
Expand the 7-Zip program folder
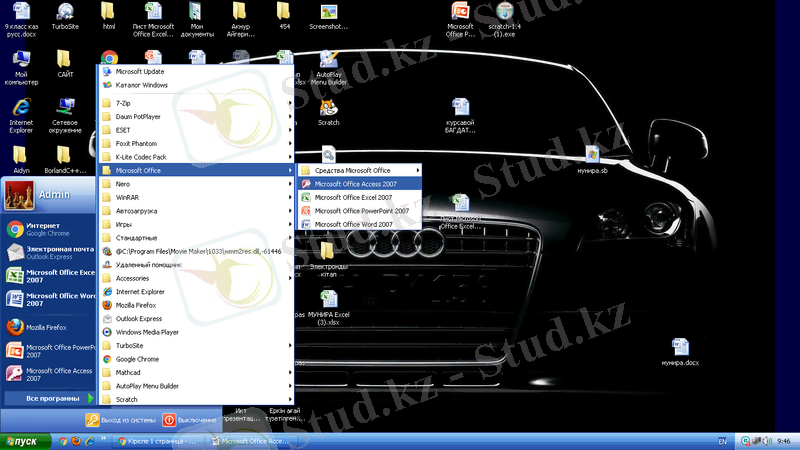122,103
